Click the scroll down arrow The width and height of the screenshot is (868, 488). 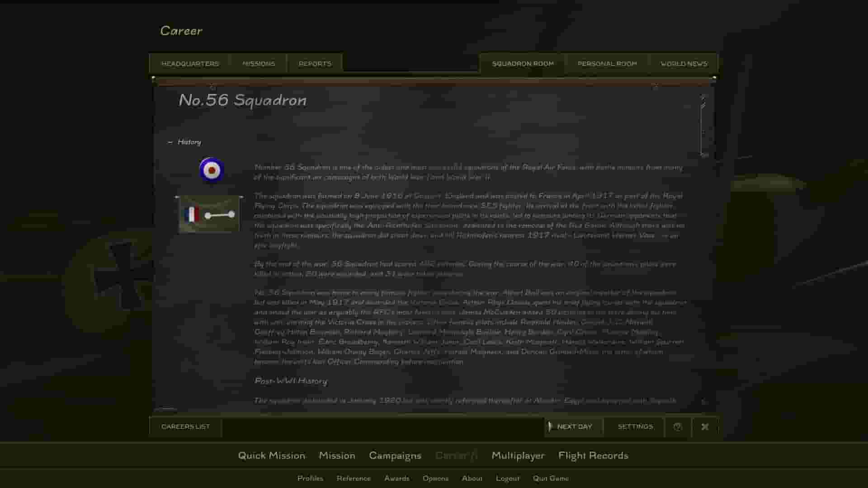(703, 401)
